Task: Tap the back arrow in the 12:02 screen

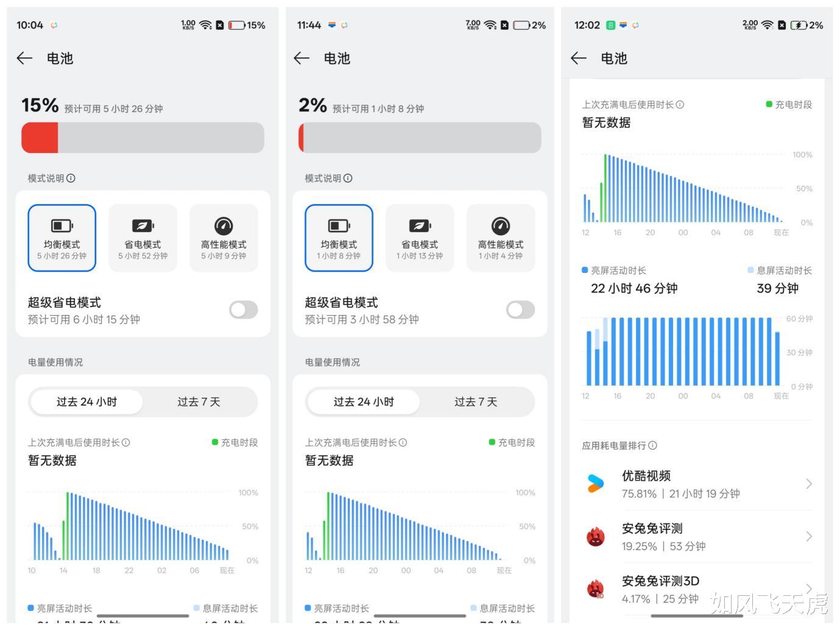Action: pos(579,58)
